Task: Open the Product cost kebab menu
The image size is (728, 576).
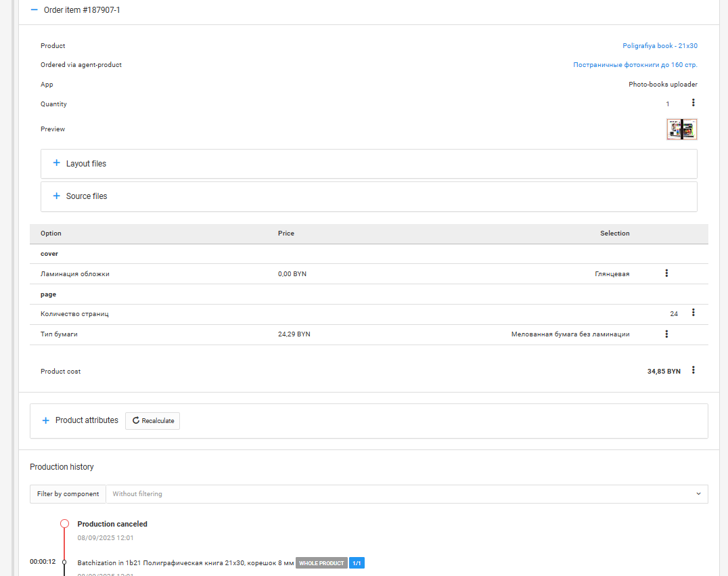Action: pos(693,370)
